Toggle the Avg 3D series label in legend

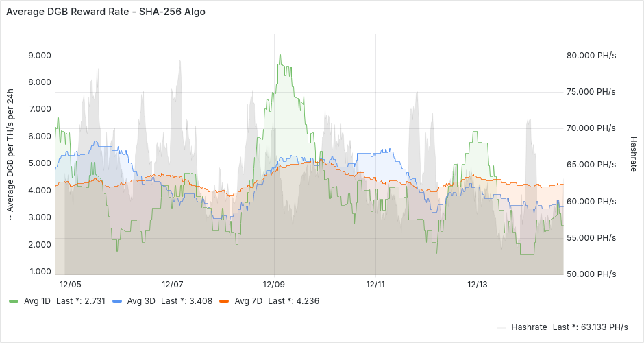click(x=141, y=301)
